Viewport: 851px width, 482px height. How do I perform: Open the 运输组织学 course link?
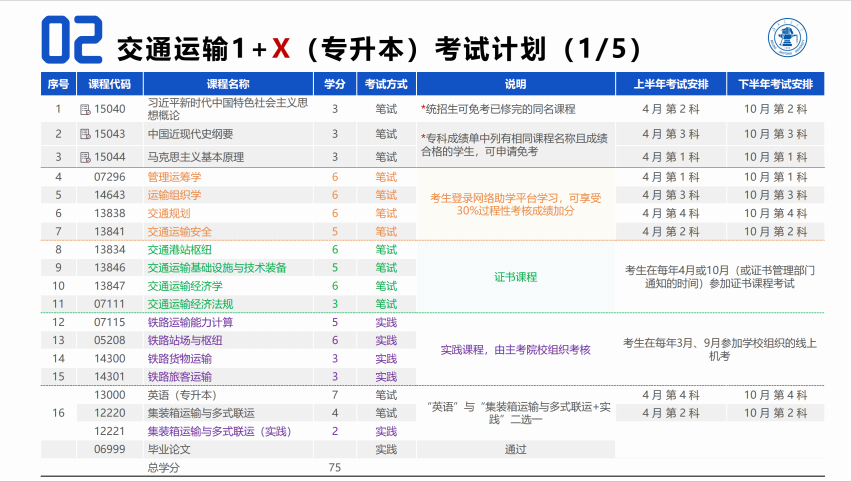[x=174, y=195]
